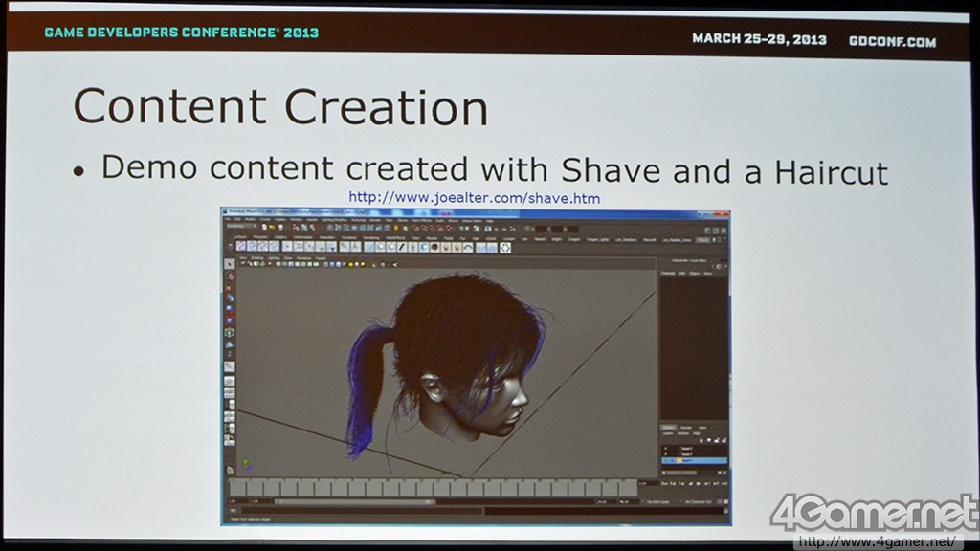The width and height of the screenshot is (980, 551).
Task: Open the File menu in Maya
Action: tap(228, 220)
